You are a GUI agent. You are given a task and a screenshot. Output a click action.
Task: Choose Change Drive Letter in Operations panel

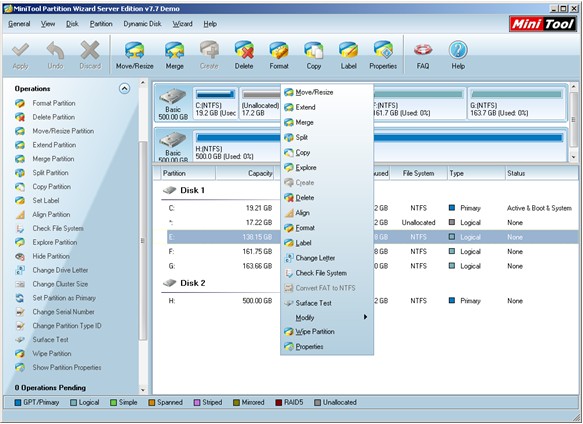click(52, 270)
